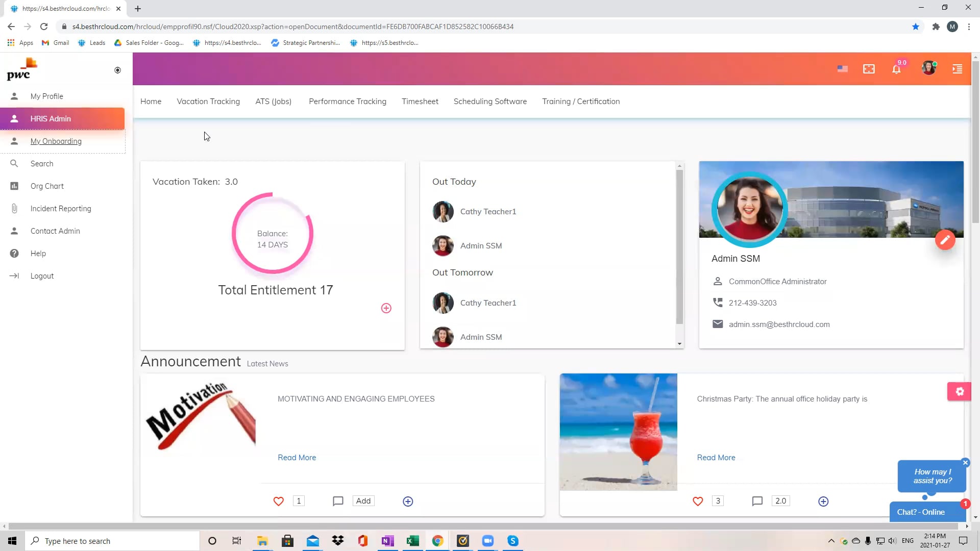This screenshot has height=551, width=980.
Task: Reload the browser page
Action: 44,27
